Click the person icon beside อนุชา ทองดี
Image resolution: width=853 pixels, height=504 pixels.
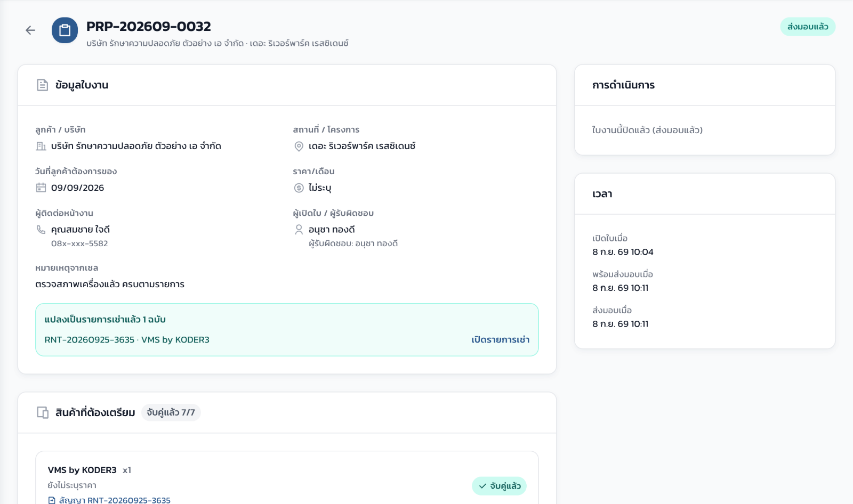click(x=299, y=230)
